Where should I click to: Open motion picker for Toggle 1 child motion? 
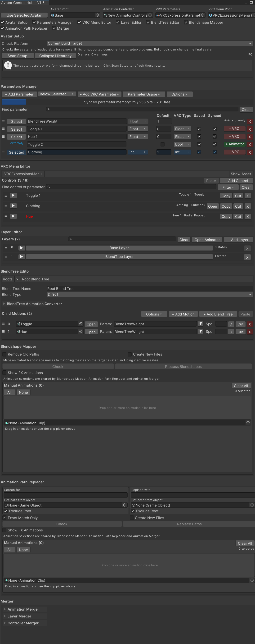click(81, 324)
